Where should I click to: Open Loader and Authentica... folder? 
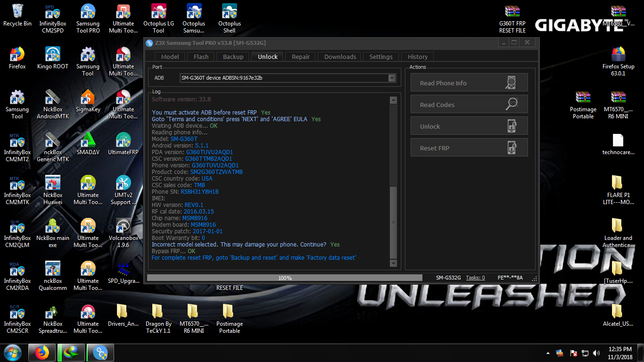(618, 233)
